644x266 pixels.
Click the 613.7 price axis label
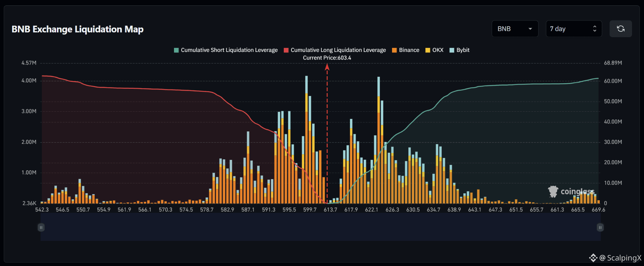pos(330,210)
